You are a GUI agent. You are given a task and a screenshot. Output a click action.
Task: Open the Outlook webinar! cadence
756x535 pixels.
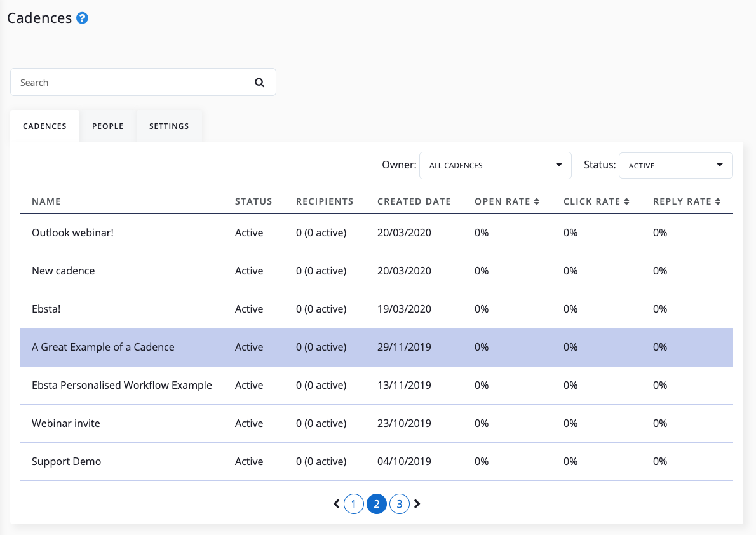click(x=72, y=233)
